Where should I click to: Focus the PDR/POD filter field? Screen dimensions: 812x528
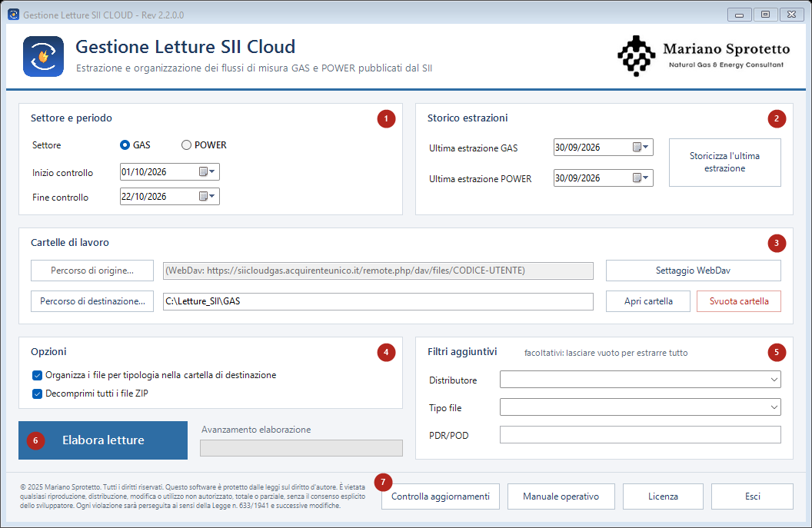point(640,435)
